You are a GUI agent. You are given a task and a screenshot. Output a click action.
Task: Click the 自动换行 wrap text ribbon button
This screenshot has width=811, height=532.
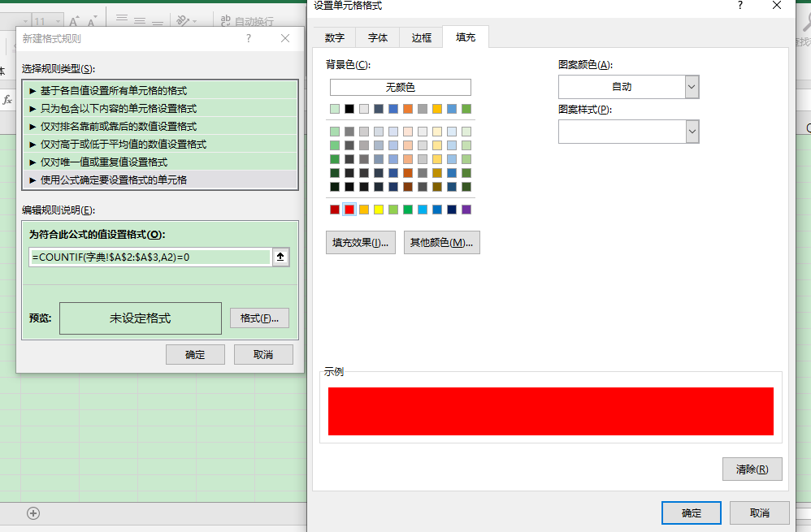[x=247, y=20]
